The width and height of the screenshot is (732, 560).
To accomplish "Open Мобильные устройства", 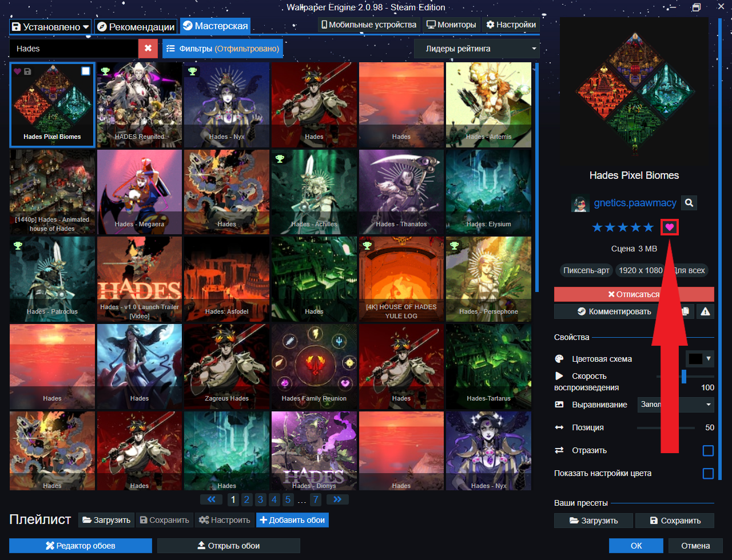I will pos(369,25).
